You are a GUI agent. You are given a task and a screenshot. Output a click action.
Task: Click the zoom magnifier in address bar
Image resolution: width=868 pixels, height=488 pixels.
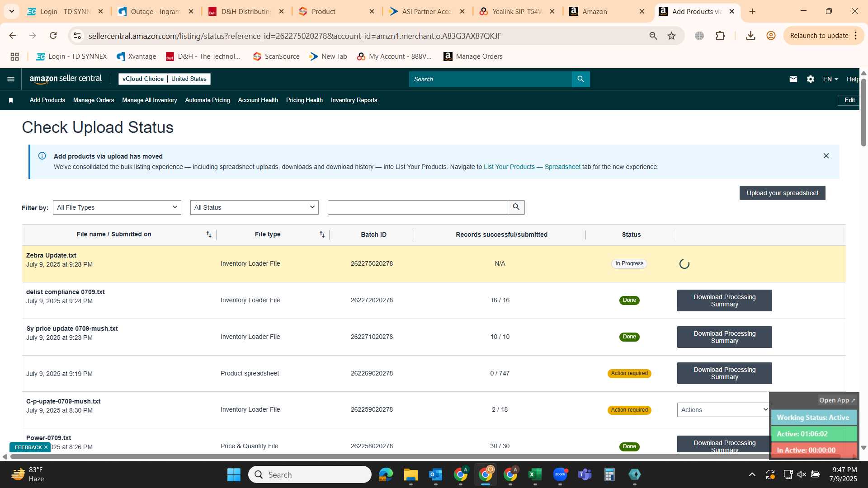[653, 36]
